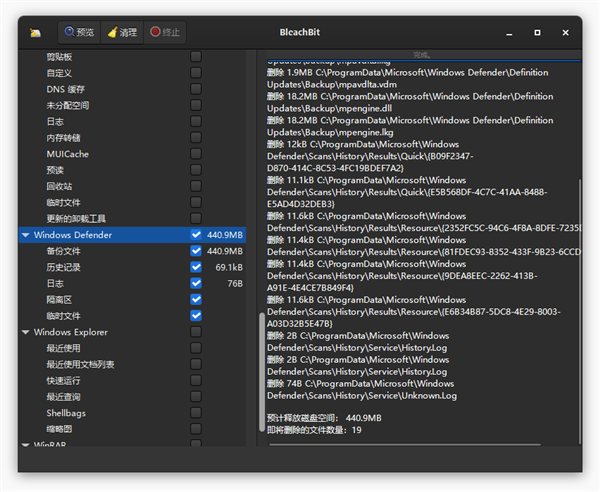The height and width of the screenshot is (492, 600).
Task: Enable the Shellbags checkbox
Action: 196,413
